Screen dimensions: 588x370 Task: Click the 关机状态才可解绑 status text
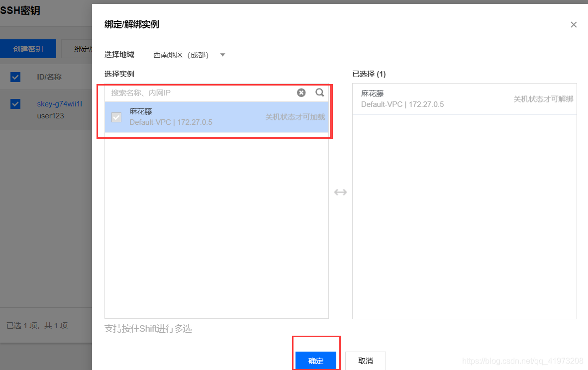[x=295, y=117]
